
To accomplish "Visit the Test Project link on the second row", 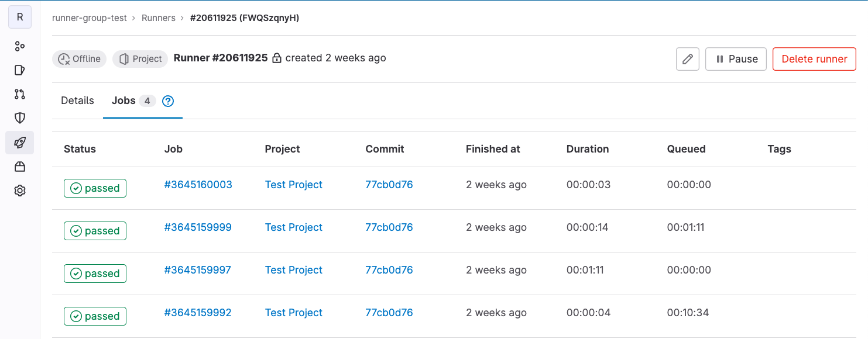I will coord(293,227).
